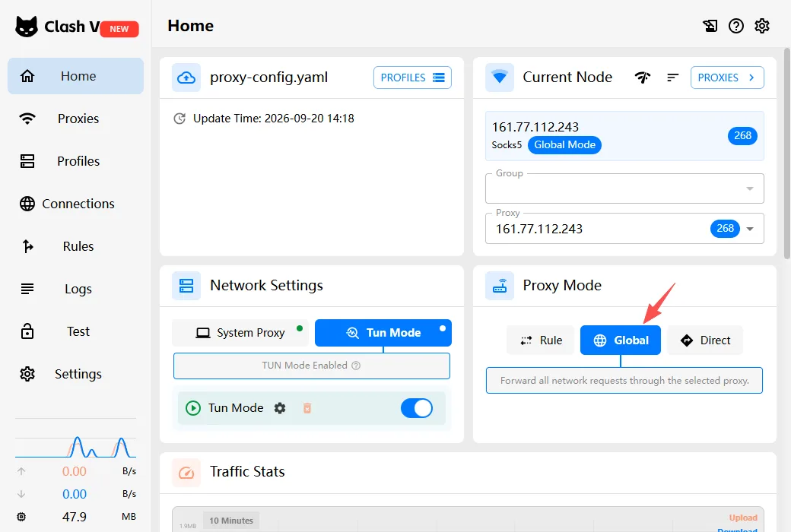Expand the Group dropdown

point(624,188)
